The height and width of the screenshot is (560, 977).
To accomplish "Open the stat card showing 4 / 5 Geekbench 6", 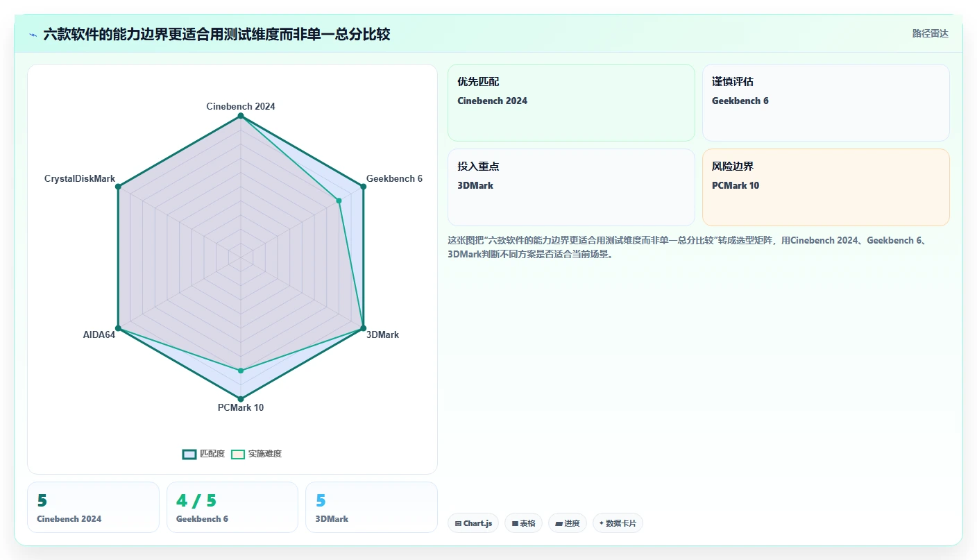I will 232,507.
